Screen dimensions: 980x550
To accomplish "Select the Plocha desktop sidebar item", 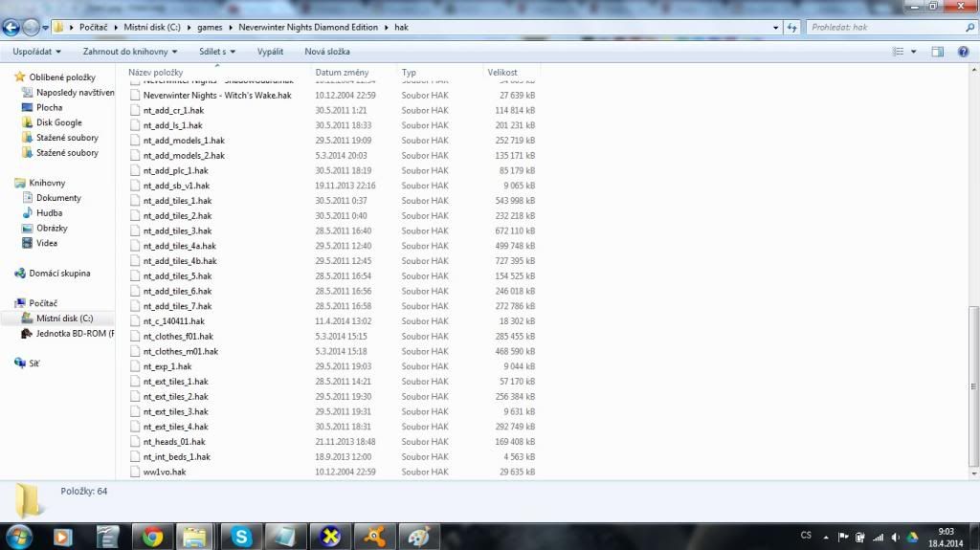I will [49, 107].
